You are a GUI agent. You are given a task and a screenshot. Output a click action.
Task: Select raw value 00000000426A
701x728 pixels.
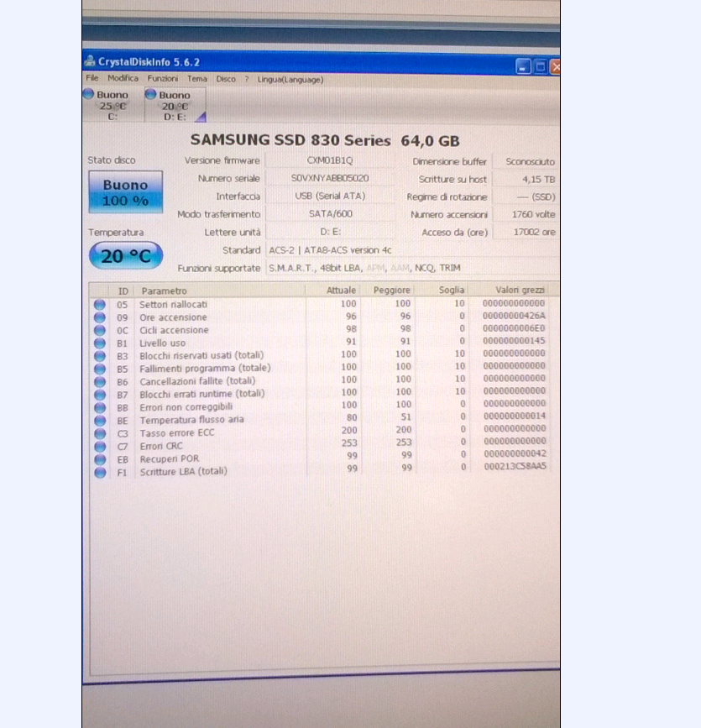[514, 316]
